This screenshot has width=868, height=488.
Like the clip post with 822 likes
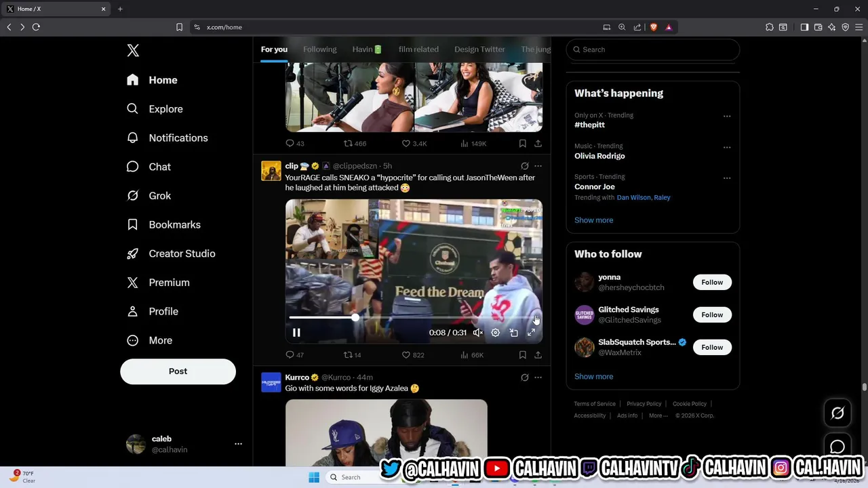pyautogui.click(x=406, y=355)
